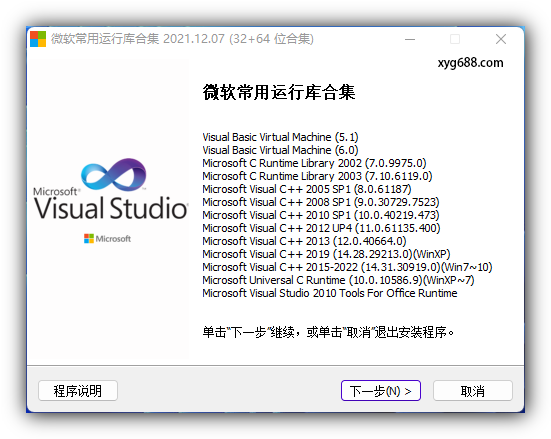Close the installer window
The image size is (551, 439).
(x=501, y=39)
